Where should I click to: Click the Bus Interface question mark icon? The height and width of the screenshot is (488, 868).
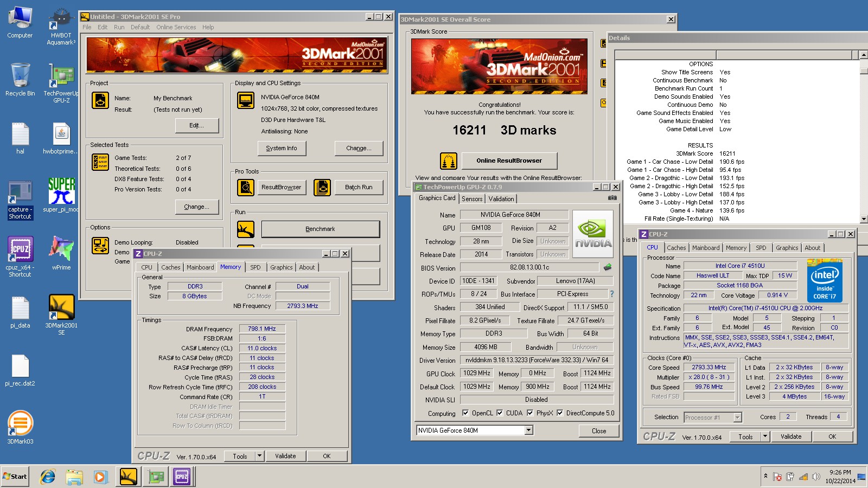[611, 294]
